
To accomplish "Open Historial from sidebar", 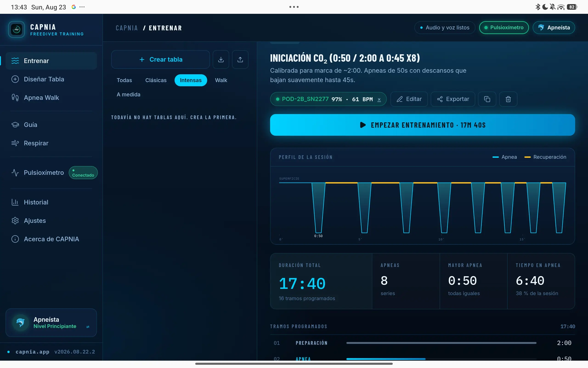I will click(51, 202).
